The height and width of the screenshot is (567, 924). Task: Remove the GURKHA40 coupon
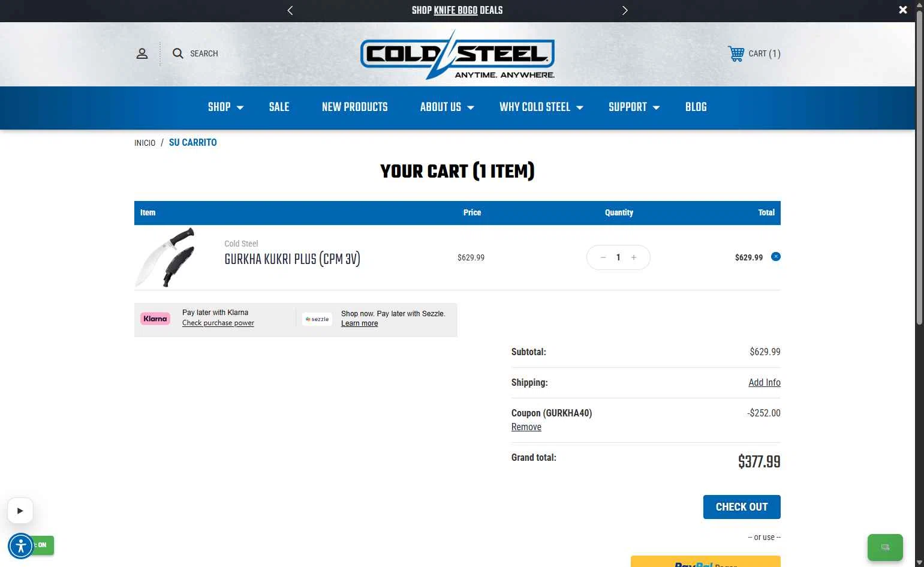526,427
